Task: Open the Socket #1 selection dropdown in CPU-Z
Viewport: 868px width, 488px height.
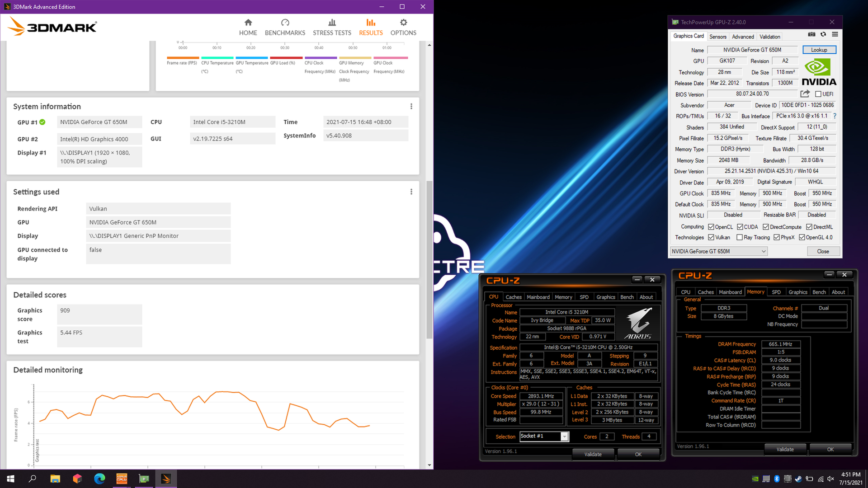Action: pos(544,436)
